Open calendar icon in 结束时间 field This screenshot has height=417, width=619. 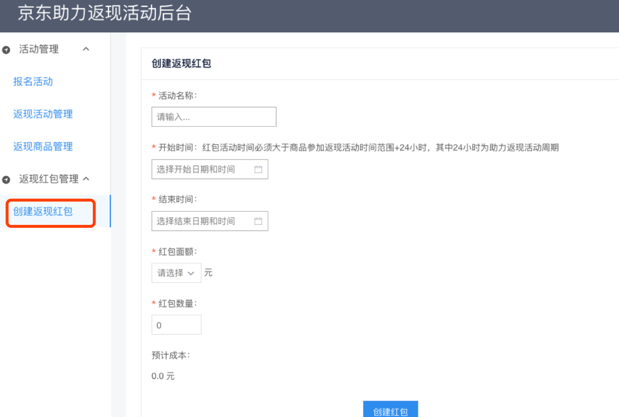258,221
